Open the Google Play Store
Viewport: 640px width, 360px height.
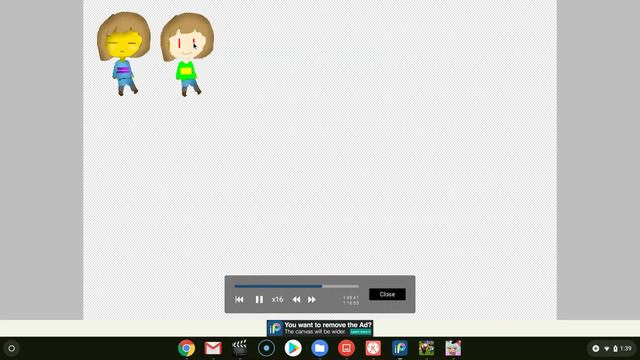[293, 348]
